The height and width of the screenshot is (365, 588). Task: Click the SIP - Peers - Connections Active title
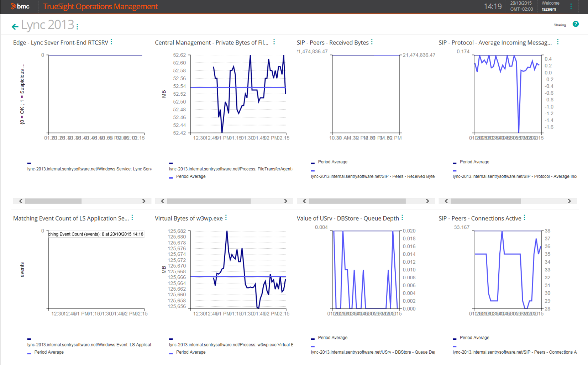coord(480,218)
